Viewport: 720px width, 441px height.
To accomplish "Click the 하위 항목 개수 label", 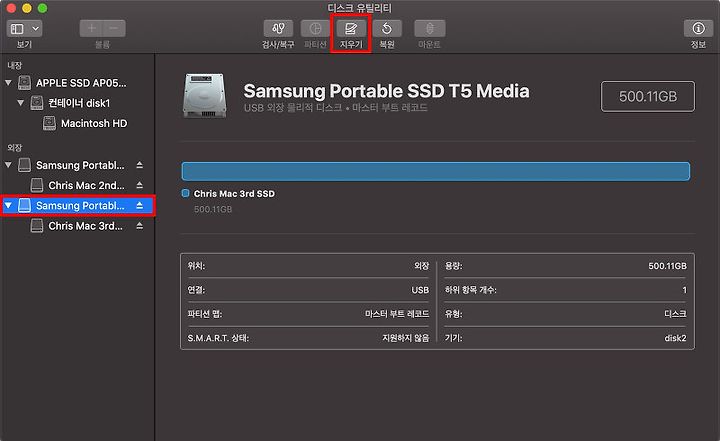I will point(471,290).
